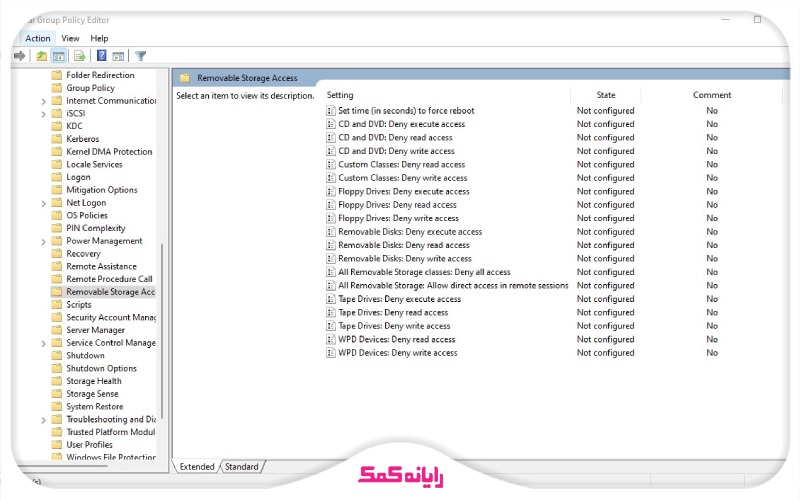Image resolution: width=800 pixels, height=500 pixels.
Task: Open the blue Help icon in the toolbar
Action: [x=101, y=56]
